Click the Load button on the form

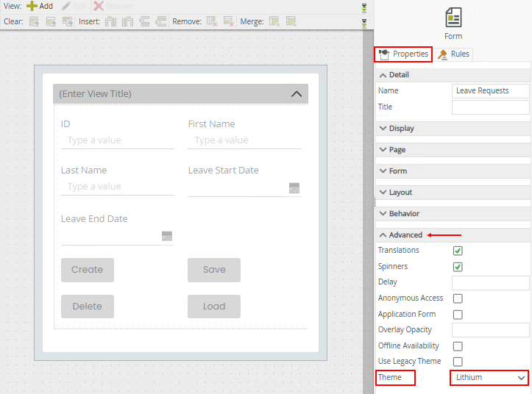(x=214, y=307)
